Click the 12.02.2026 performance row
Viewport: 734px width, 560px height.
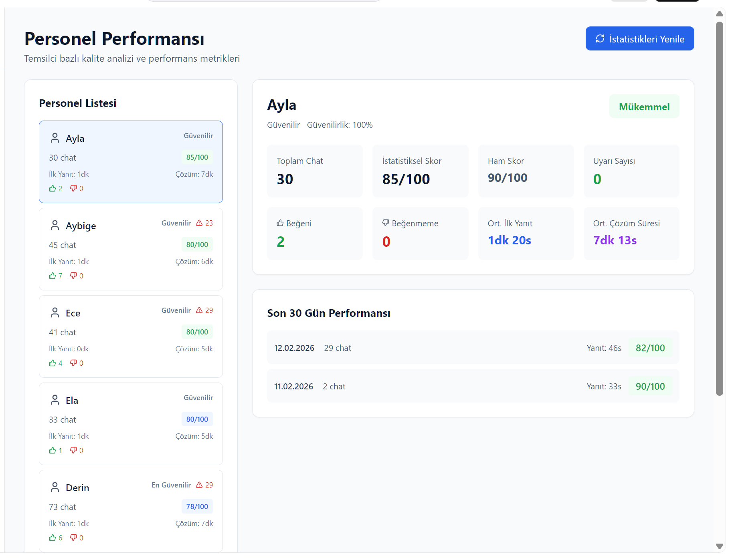pos(473,348)
